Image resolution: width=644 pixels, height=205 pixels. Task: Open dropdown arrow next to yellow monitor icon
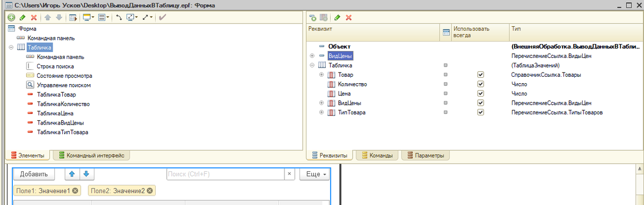93,18
